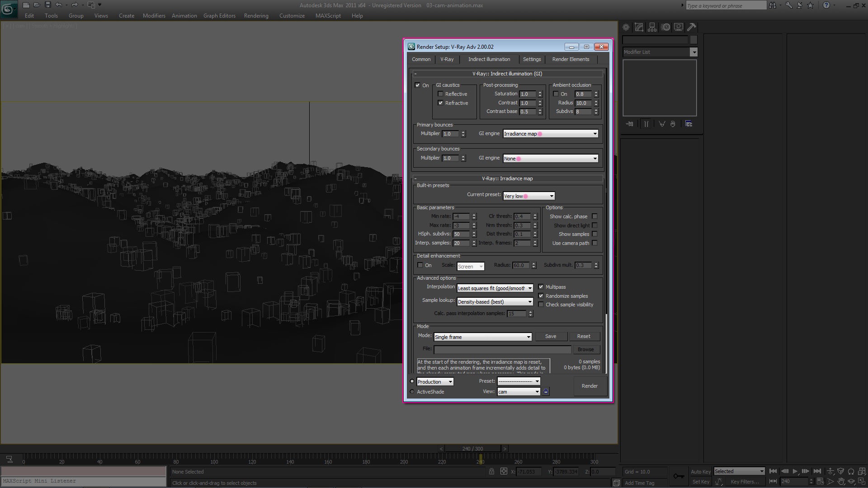Click the Selection Lock Toggle padlock

point(491,472)
